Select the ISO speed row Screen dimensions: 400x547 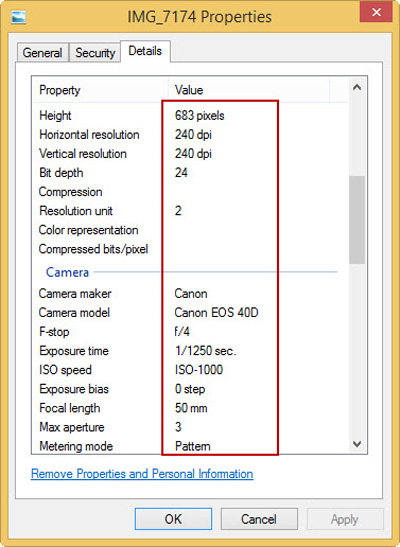[190, 370]
